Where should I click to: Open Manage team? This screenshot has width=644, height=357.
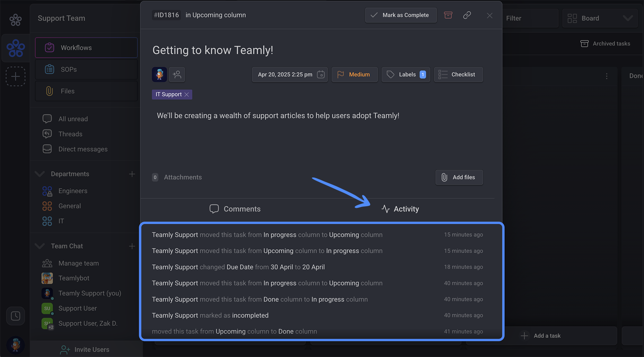pyautogui.click(x=70, y=263)
